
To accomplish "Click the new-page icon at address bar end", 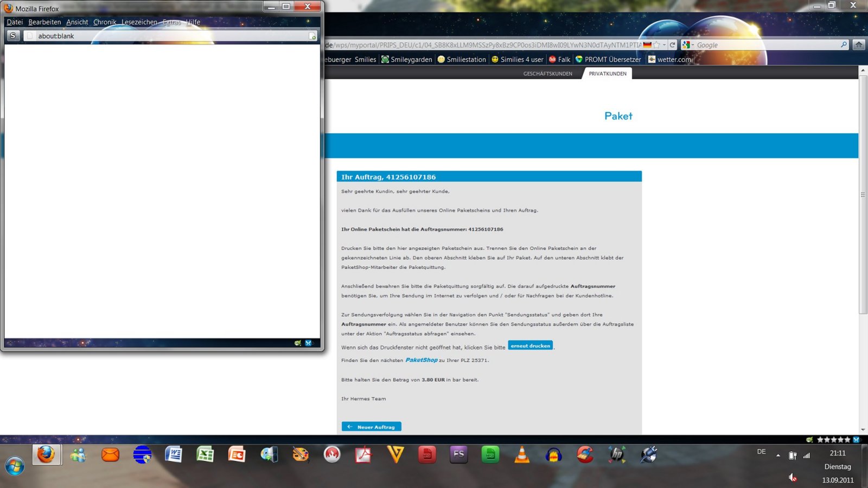I will coord(312,36).
